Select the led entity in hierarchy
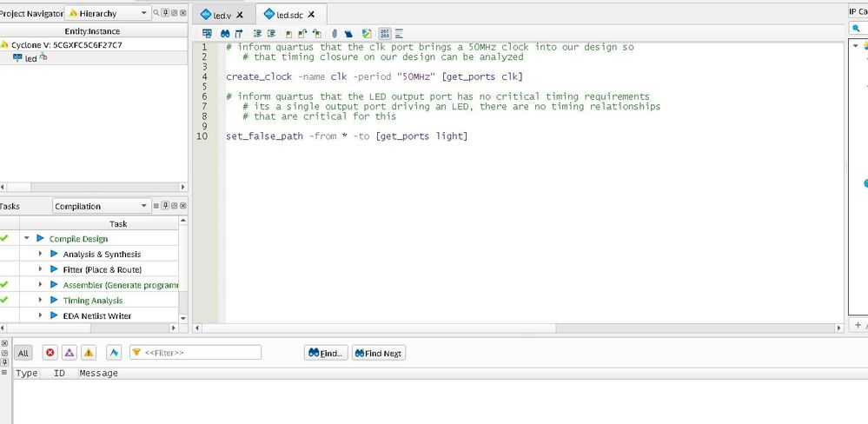This screenshot has width=868, height=424. pyautogui.click(x=30, y=58)
